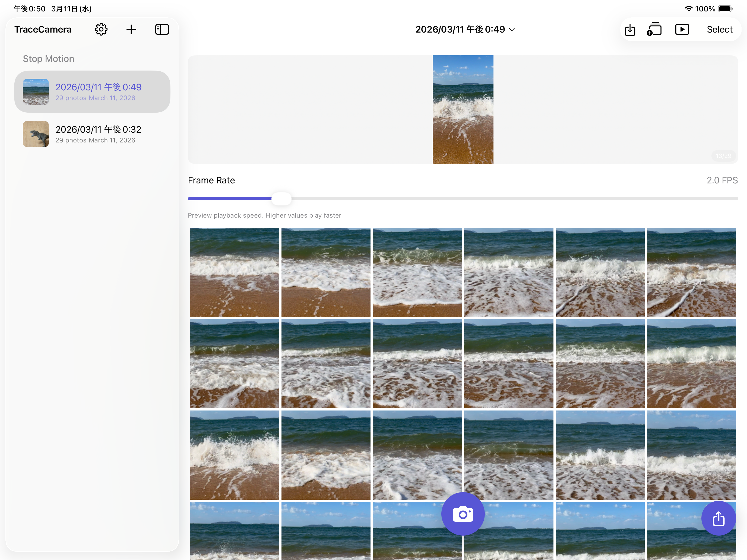
Task: Select the first wave photo thumbnail
Action: point(234,272)
